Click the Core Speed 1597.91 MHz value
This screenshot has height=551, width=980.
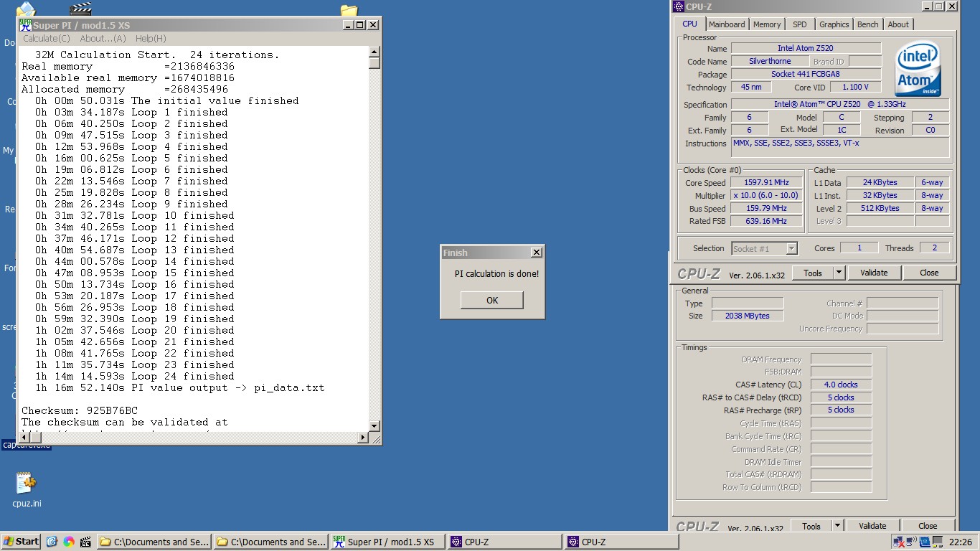766,183
